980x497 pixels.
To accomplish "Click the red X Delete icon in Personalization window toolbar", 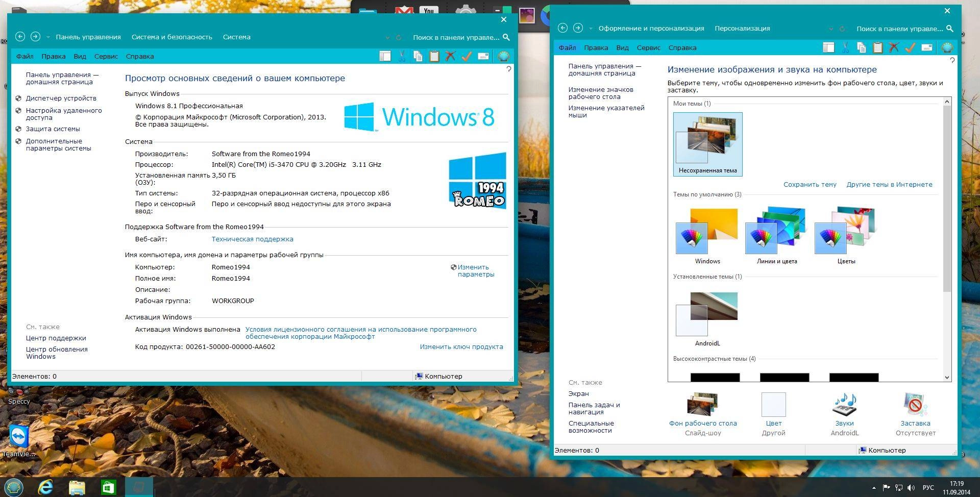I will pyautogui.click(x=894, y=47).
